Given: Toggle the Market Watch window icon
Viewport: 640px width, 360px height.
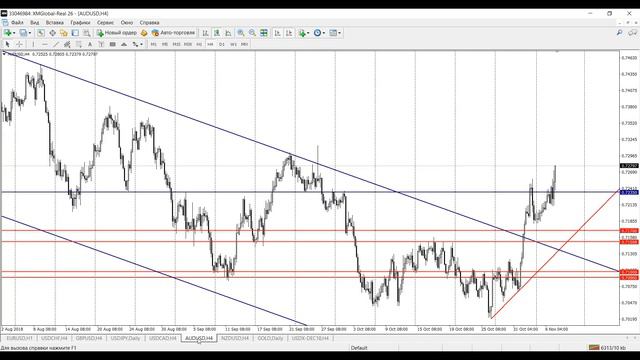Looking at the screenshot, I should click(41, 33).
